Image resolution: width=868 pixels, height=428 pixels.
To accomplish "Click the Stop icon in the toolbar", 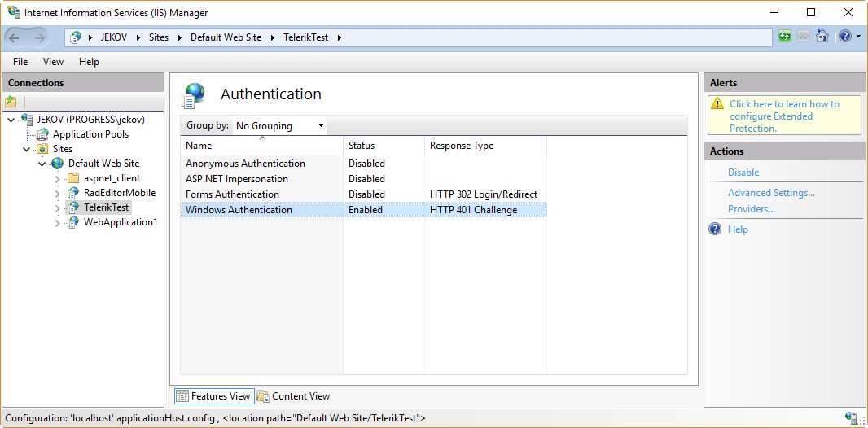I will (x=804, y=37).
